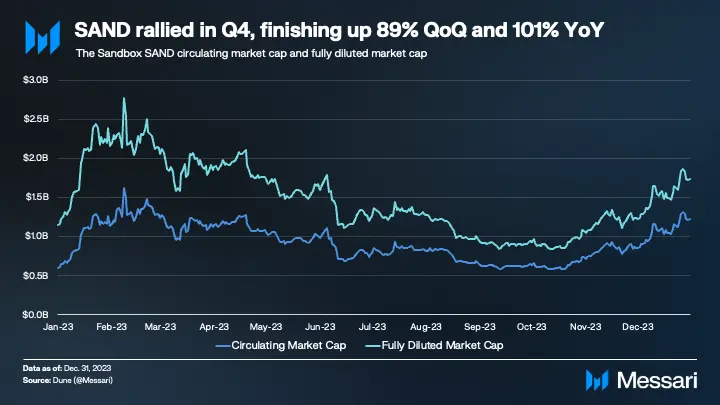Select the subtitle about SAND market cap
The width and height of the screenshot is (720, 405).
[252, 53]
